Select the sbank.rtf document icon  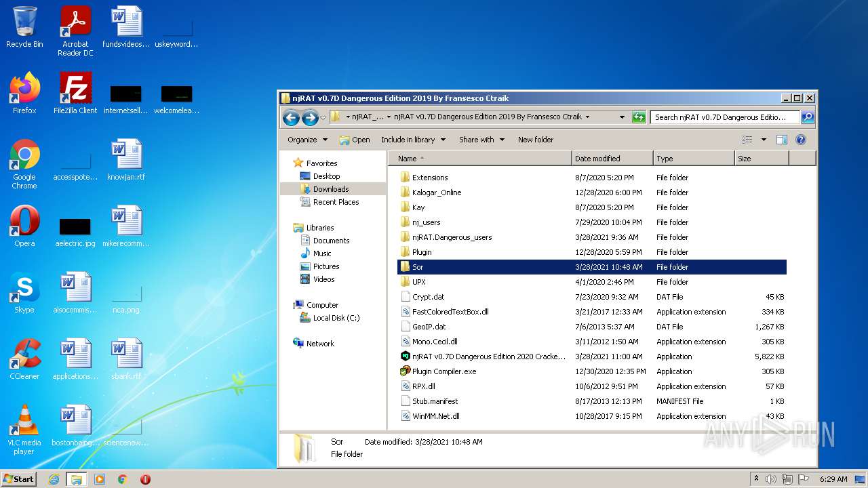tap(126, 359)
